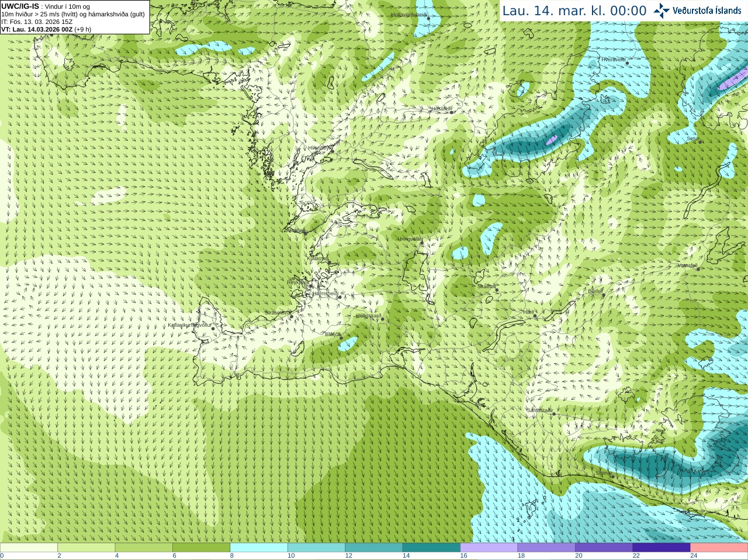Click the 0–2 m/s pale yellow legend swatch
748x560 pixels.
29,547
